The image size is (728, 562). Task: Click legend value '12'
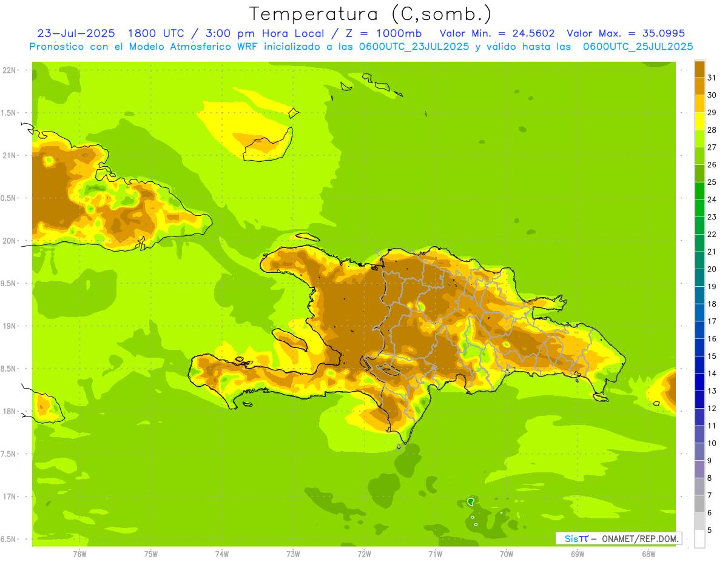tap(712, 408)
